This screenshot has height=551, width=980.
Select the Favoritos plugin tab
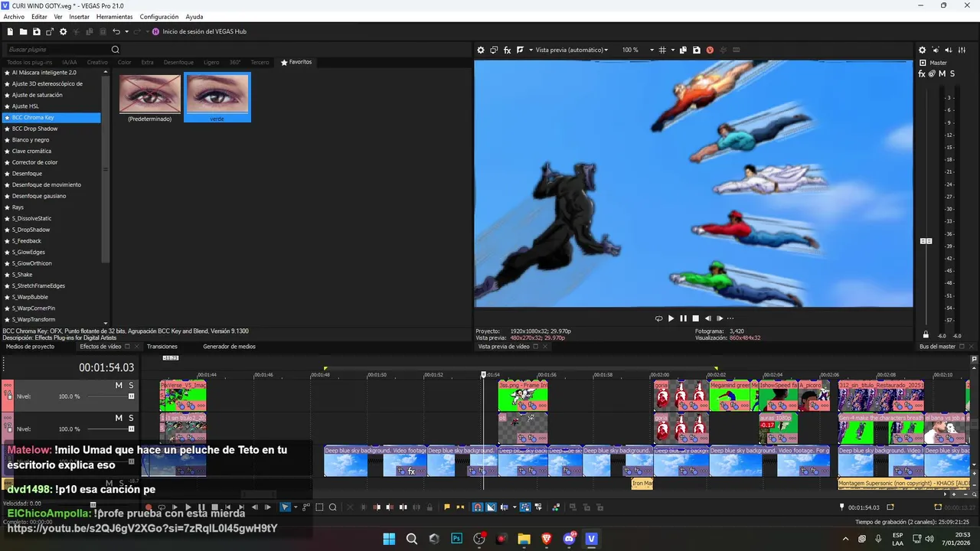296,62
